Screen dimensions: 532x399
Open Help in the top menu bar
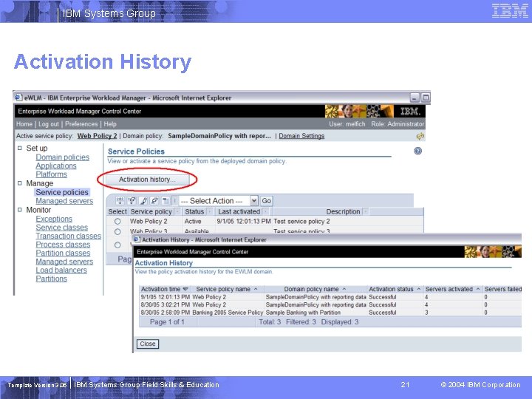coord(110,124)
